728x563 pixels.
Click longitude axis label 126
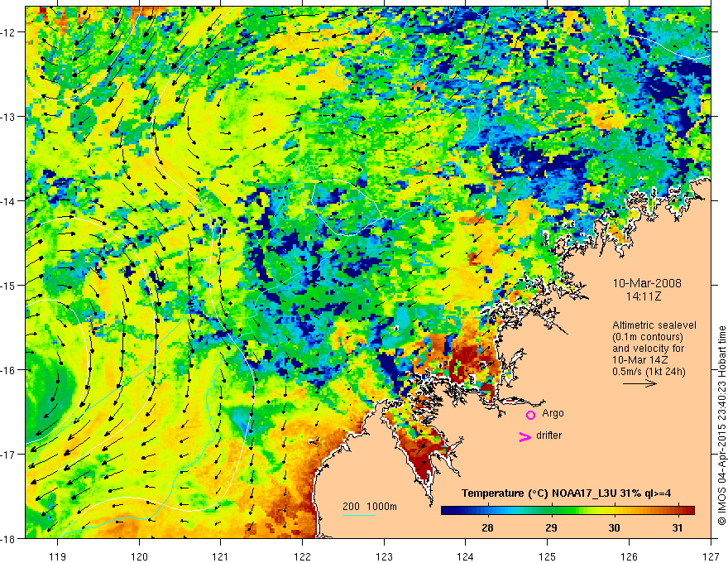pos(629,556)
